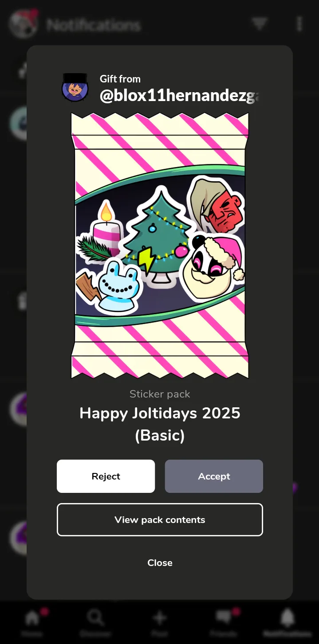
Task: Open the Home tab icon
Action: (x=32, y=617)
